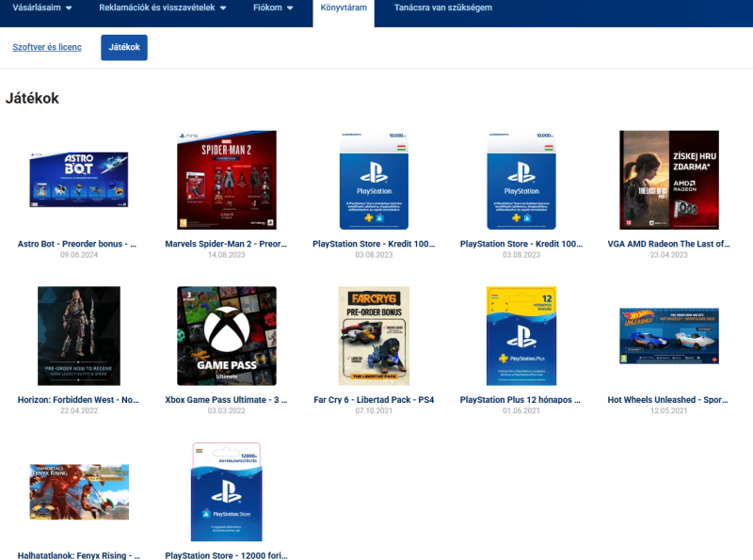Viewport: 753px width, 560px height.
Task: Click the Játékok page heading
Action: (x=32, y=98)
